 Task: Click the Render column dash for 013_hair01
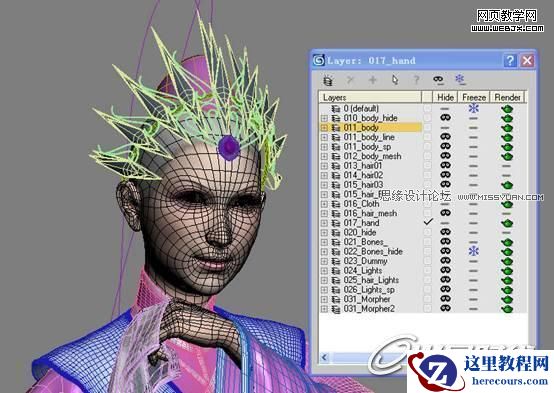point(507,166)
